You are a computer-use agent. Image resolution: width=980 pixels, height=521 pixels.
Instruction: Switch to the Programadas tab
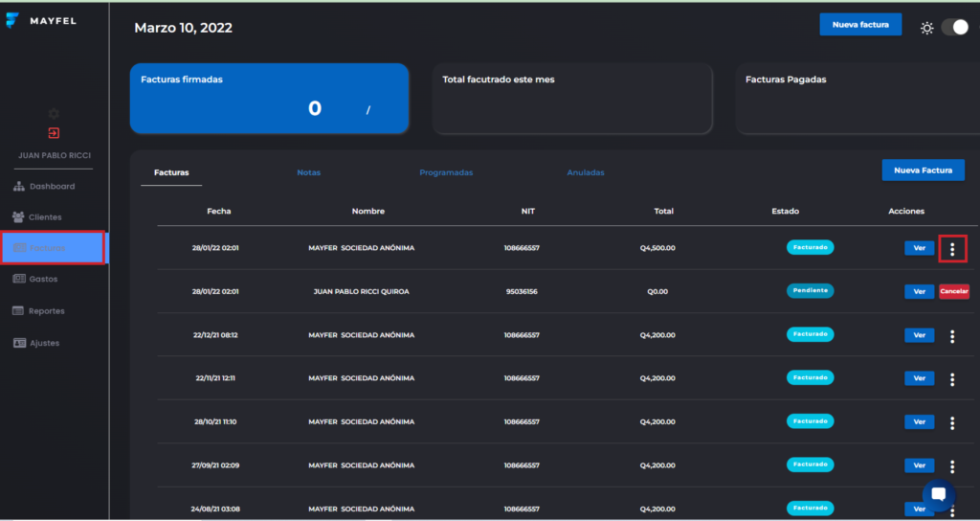click(x=446, y=173)
